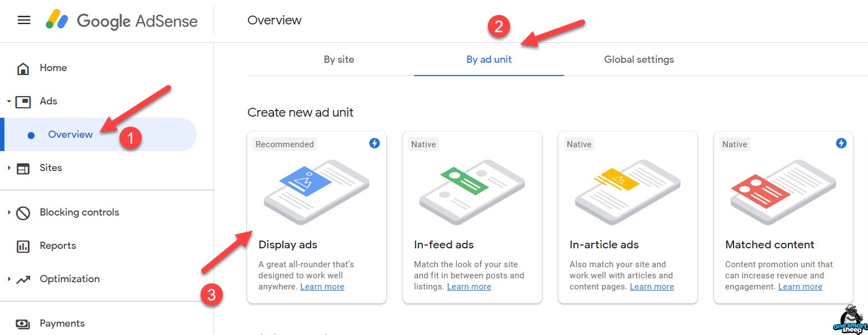Click the Matched content card title
The width and height of the screenshot is (868, 335).
(x=770, y=244)
